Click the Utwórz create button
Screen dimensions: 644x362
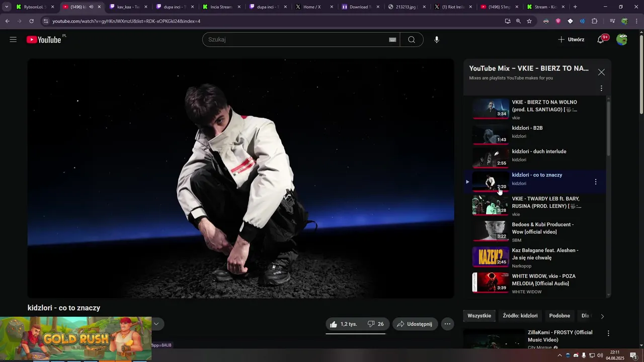coord(571,40)
